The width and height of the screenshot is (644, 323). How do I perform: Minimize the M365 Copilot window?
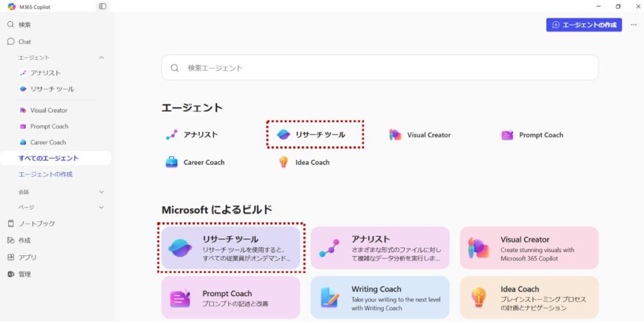coord(599,6)
